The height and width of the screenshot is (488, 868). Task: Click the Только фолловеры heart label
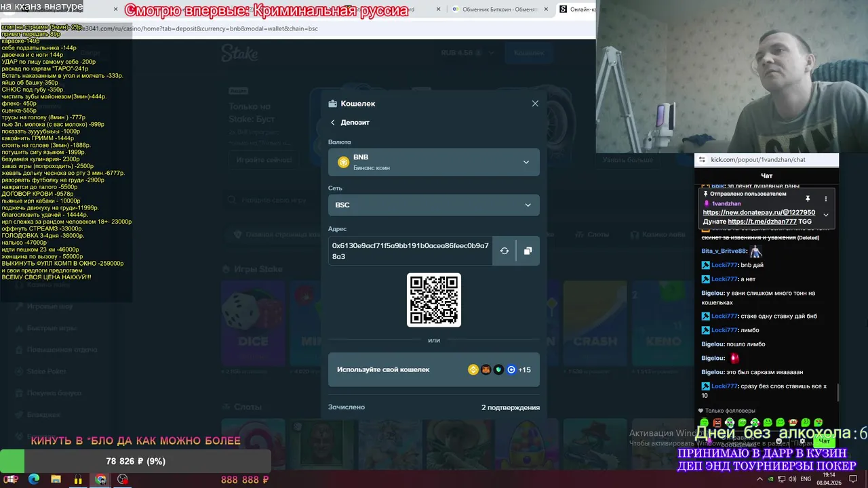pyautogui.click(x=726, y=411)
